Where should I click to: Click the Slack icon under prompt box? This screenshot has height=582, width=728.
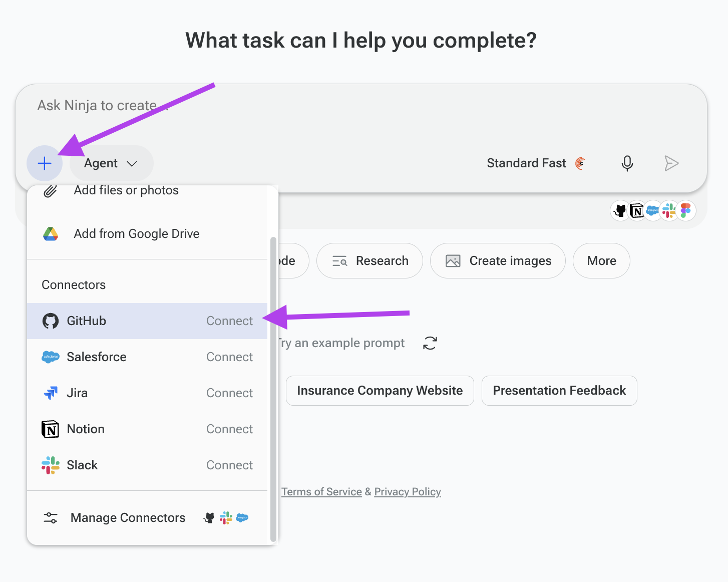tap(669, 211)
